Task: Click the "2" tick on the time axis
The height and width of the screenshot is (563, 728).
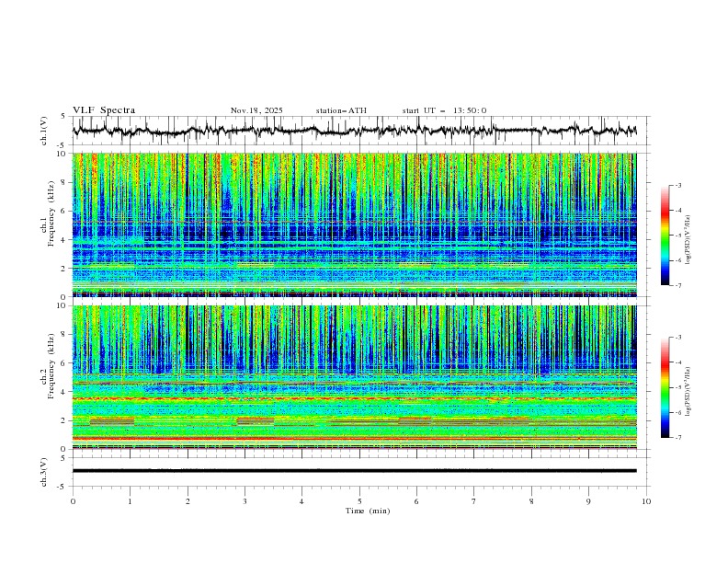Action: tap(188, 501)
